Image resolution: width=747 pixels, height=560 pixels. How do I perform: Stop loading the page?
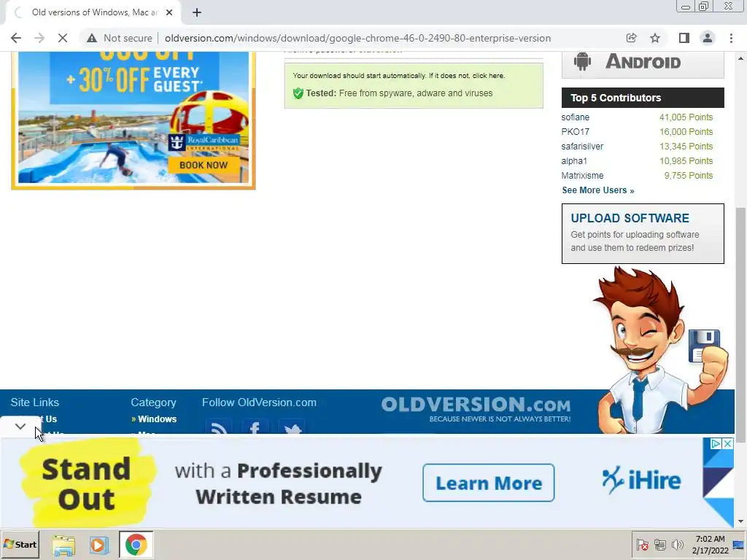click(x=63, y=38)
